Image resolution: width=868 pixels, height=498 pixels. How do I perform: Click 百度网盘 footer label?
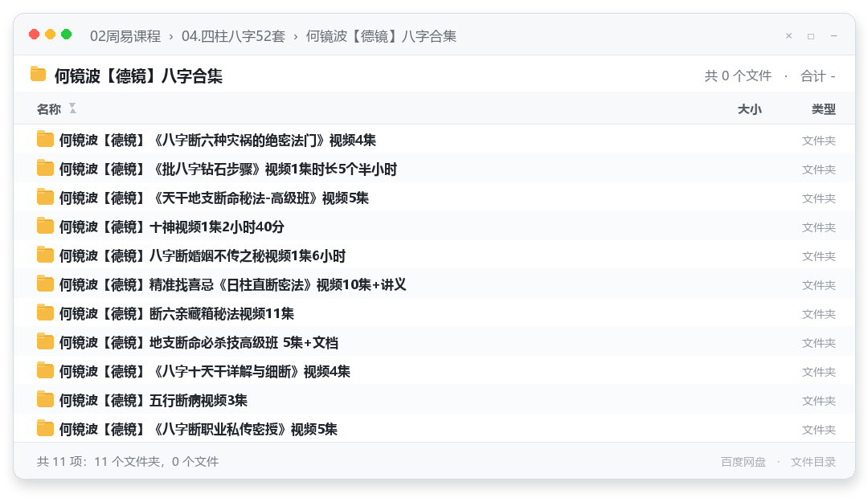point(743,462)
